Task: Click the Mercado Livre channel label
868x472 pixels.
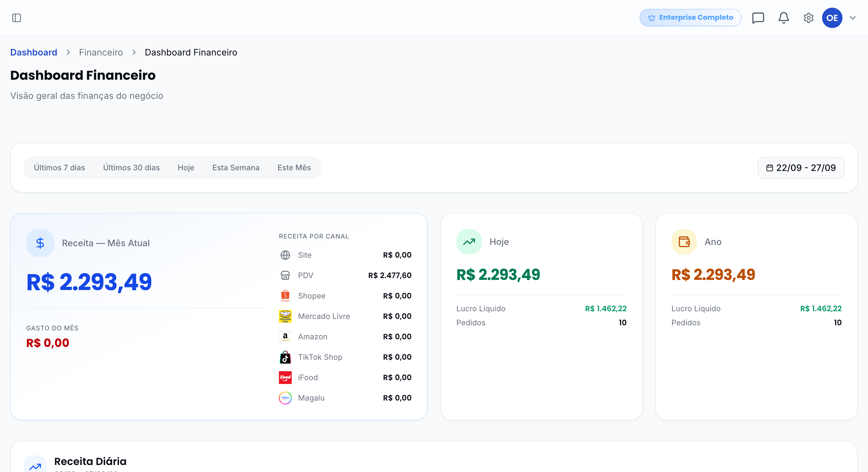Action: (324, 316)
